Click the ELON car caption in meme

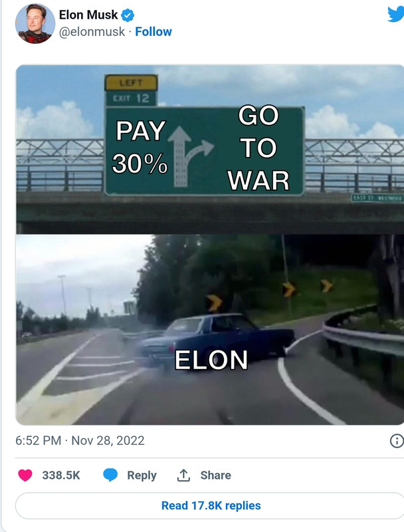(211, 360)
